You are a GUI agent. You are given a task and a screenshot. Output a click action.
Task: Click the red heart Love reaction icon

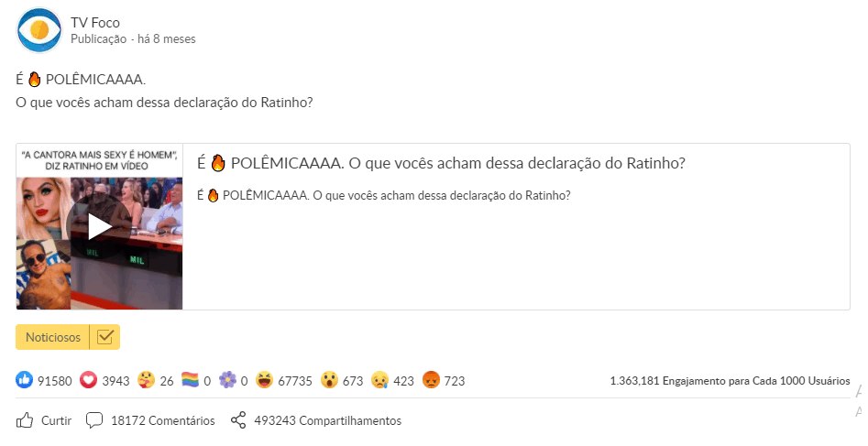89,381
